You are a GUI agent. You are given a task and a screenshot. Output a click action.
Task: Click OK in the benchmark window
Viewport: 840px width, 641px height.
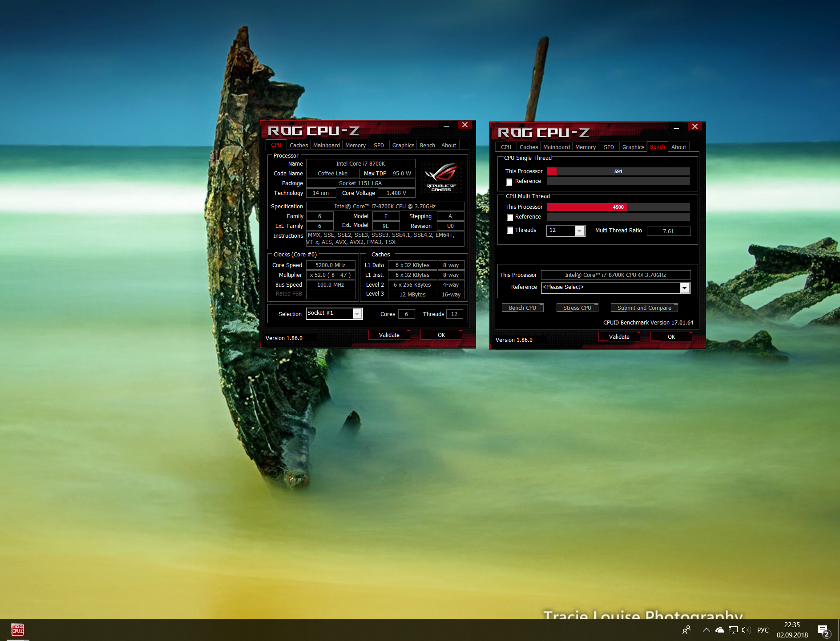pyautogui.click(x=671, y=337)
